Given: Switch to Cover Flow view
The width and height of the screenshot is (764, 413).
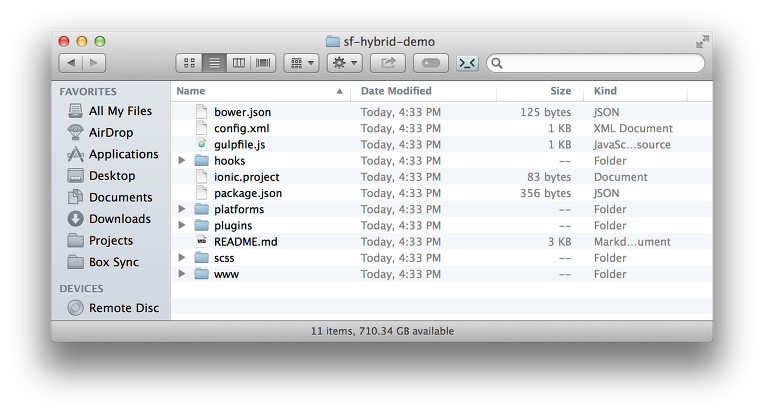Looking at the screenshot, I should click(x=264, y=63).
